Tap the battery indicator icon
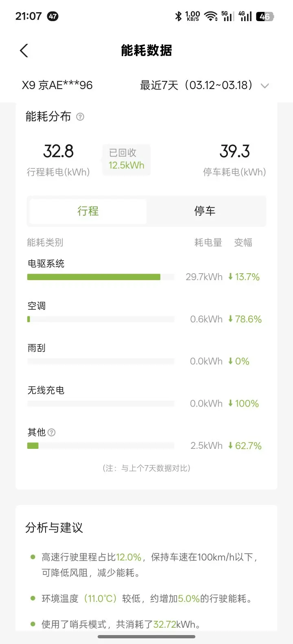Image resolution: width=293 pixels, height=644 pixels. (x=265, y=16)
